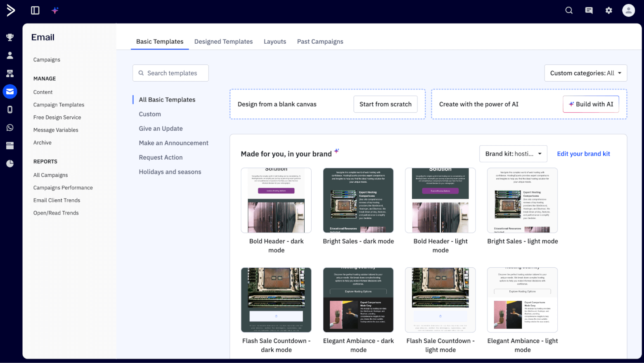Viewport: 644px width, 363px height.
Task: Switch to the Designed Templates tab
Action: (x=223, y=41)
